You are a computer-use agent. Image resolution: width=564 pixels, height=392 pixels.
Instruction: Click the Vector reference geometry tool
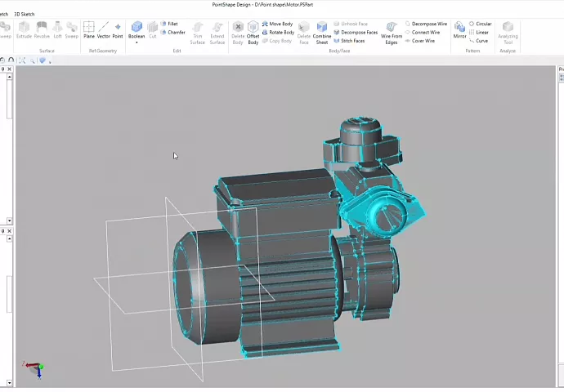tap(104, 29)
